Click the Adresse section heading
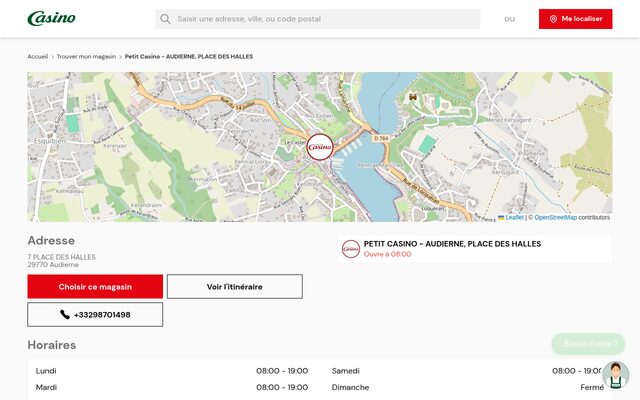The height and width of the screenshot is (400, 640). click(51, 240)
